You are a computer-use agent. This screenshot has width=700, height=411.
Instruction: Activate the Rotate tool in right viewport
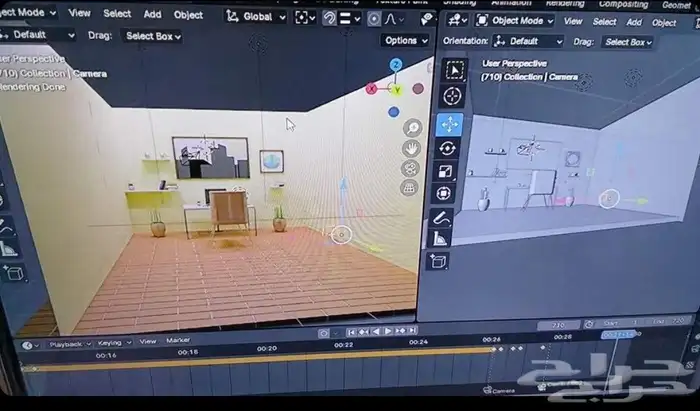tap(447, 148)
